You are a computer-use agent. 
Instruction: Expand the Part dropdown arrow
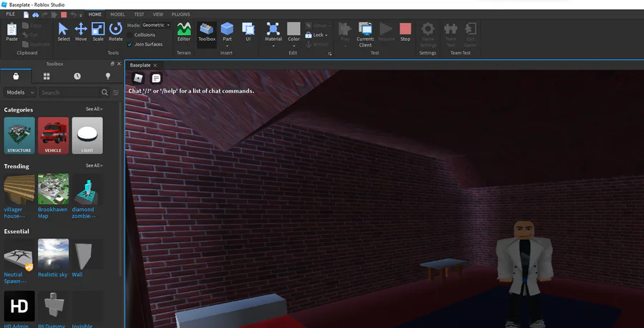227,46
